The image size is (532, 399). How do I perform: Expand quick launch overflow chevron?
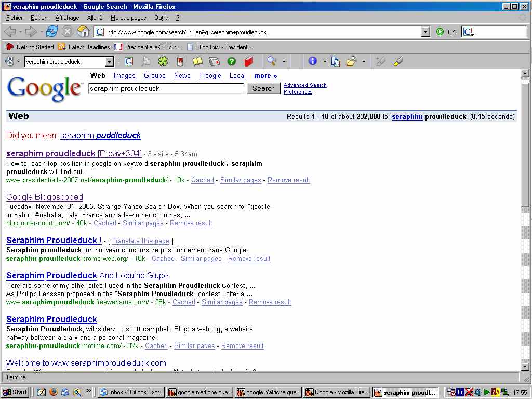point(88,391)
